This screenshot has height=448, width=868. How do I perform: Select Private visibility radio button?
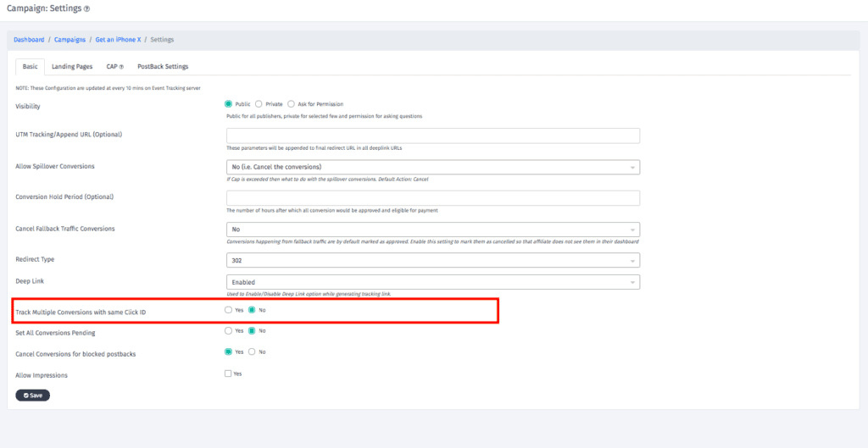(x=259, y=103)
